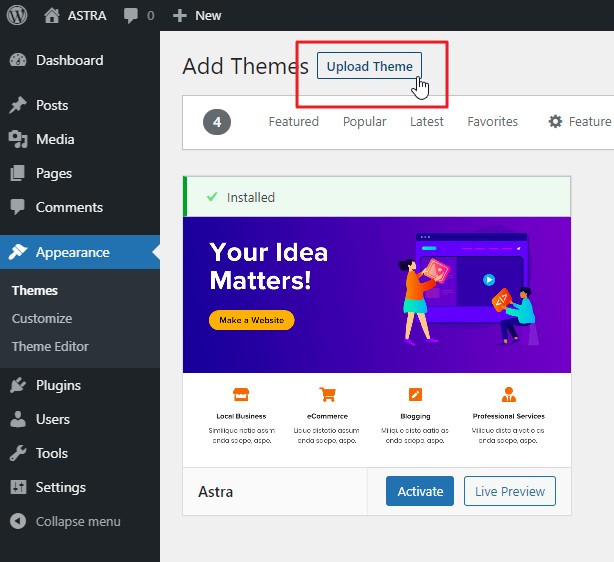Open the Customize submenu item

tap(42, 318)
